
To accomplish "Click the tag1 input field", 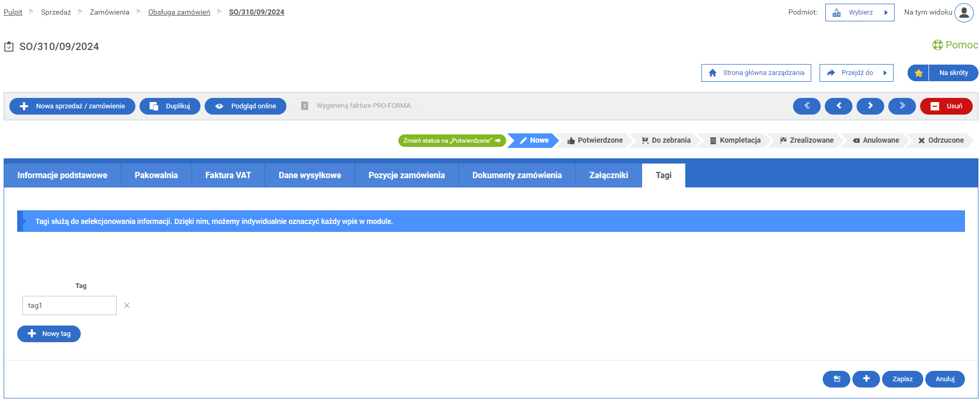I will coord(69,306).
